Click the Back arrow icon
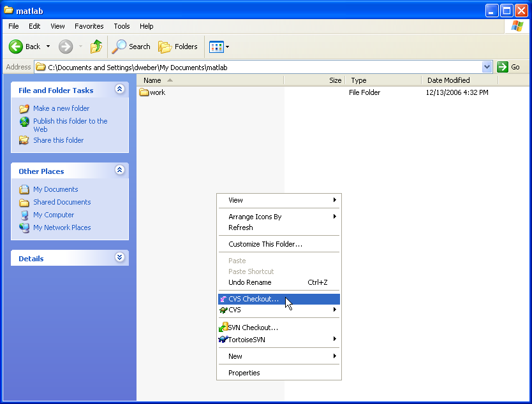 16,47
